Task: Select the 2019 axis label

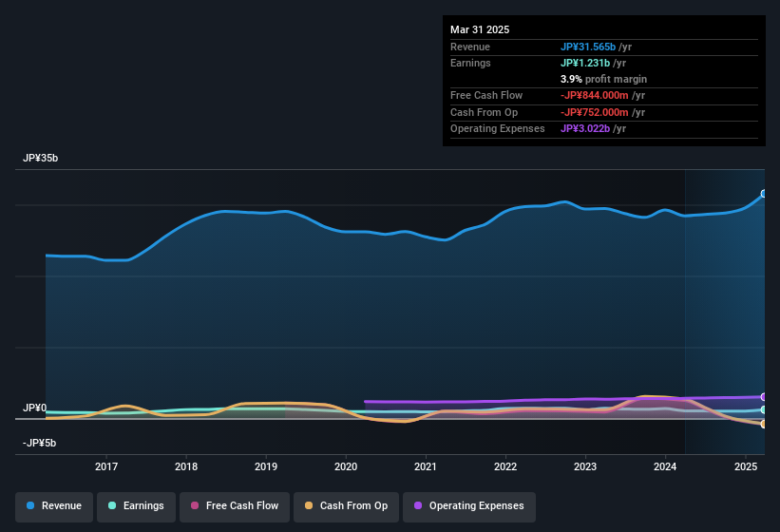Action: [266, 466]
